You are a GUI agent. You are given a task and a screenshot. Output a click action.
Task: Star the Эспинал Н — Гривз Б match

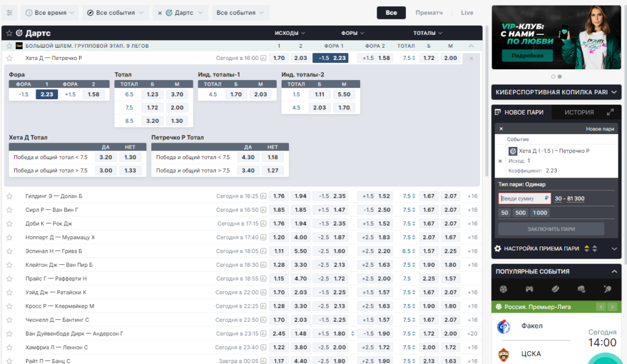point(9,251)
